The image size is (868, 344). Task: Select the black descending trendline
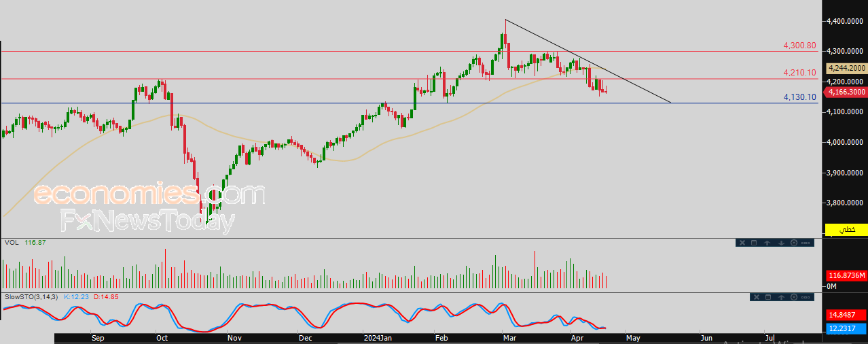click(x=588, y=61)
